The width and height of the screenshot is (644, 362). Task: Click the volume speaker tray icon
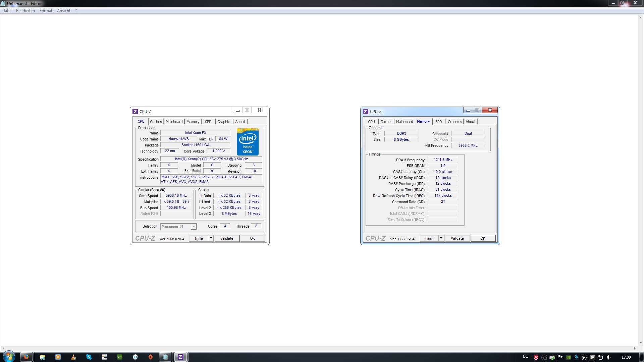pos(609,357)
